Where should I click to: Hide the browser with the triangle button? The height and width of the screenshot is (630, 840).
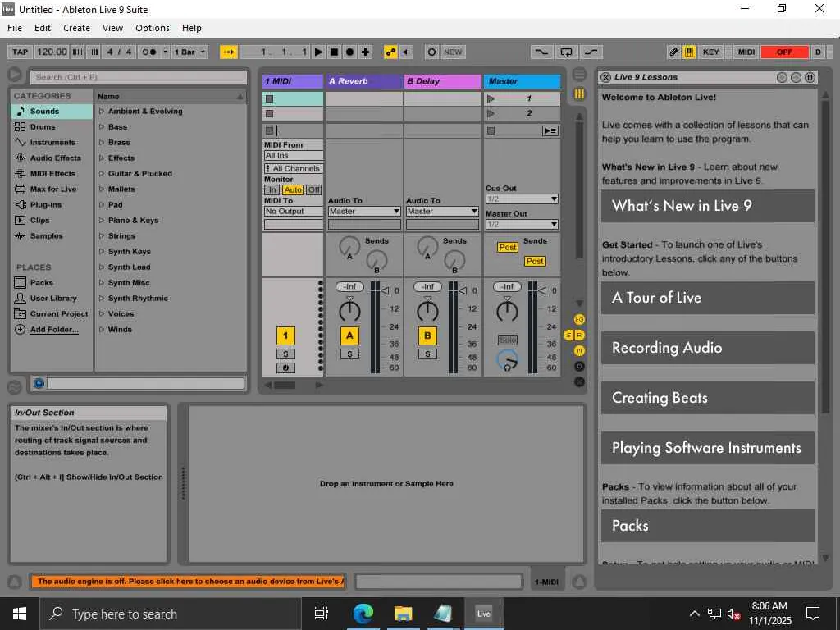point(15,75)
